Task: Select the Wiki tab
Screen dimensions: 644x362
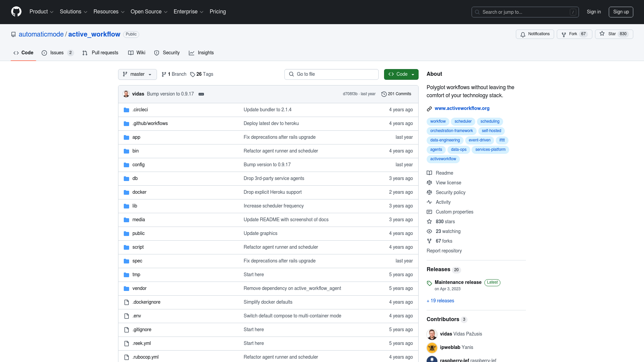Action: pos(141,53)
